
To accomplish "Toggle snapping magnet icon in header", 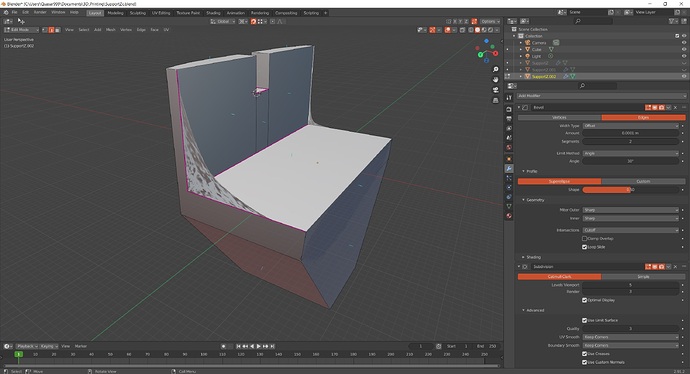I will (x=253, y=21).
